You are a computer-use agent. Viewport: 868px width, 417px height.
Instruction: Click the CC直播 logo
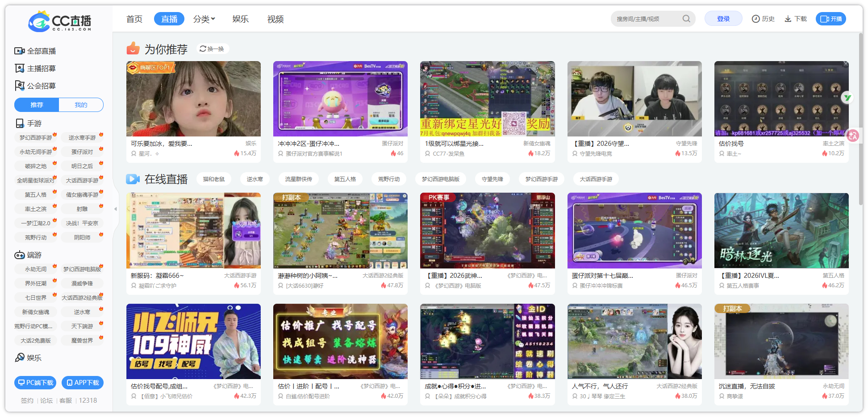click(x=59, y=21)
